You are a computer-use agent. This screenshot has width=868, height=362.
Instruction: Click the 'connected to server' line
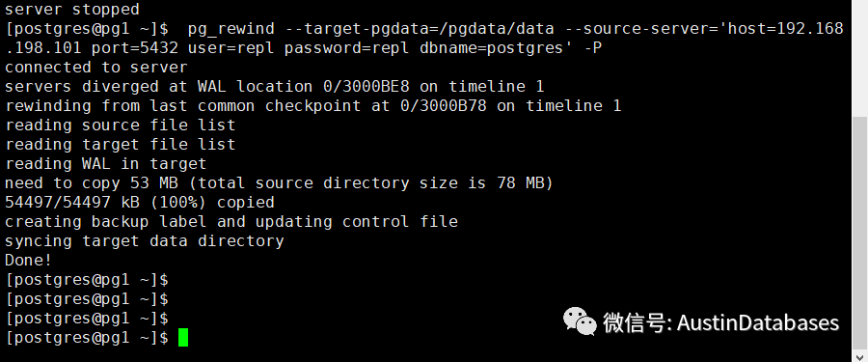point(96,67)
